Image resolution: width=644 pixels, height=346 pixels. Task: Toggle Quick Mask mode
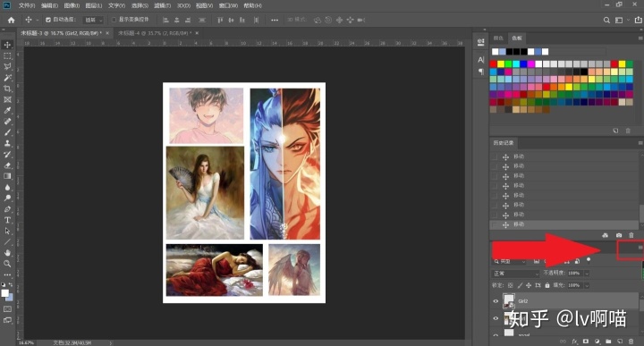click(7, 308)
